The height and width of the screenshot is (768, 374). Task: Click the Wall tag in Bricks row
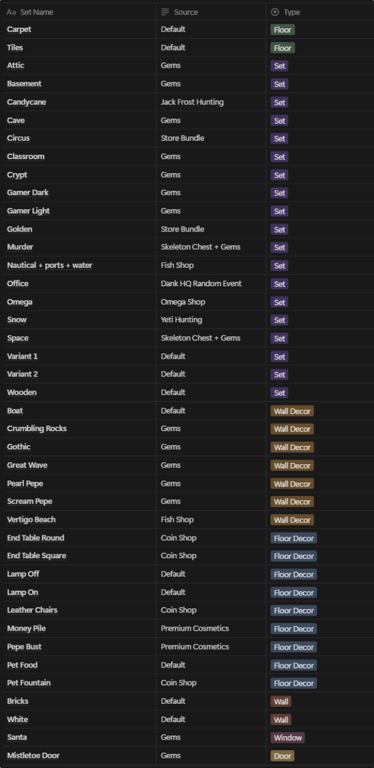coord(281,701)
